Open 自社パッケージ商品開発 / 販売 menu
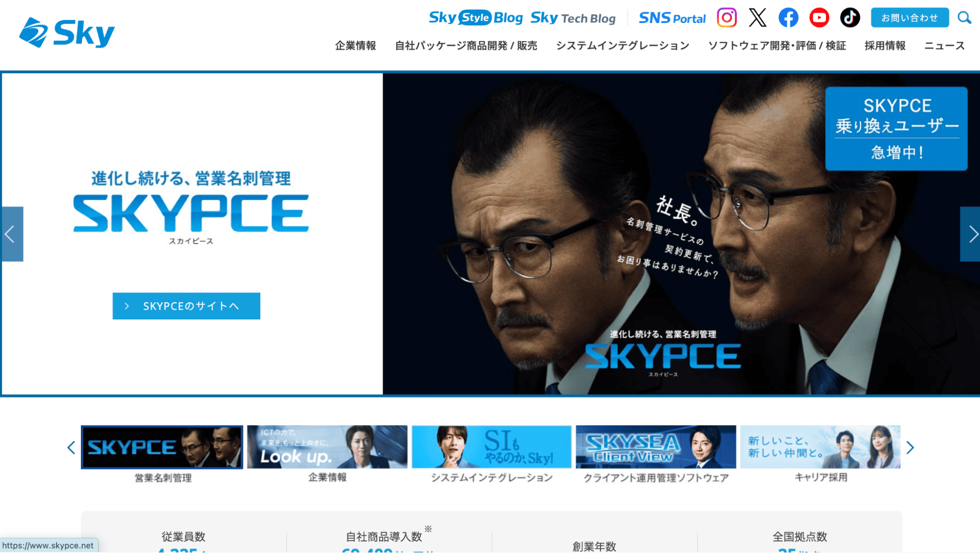 click(466, 46)
